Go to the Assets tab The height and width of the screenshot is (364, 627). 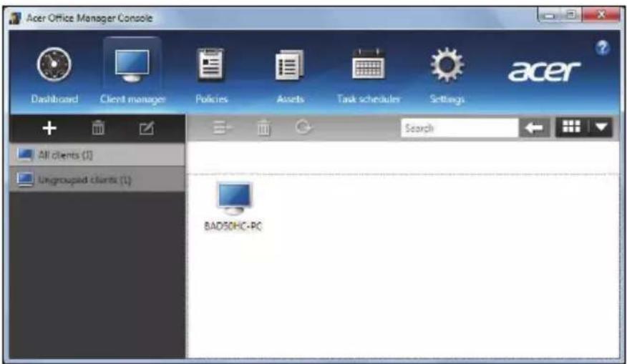(291, 75)
